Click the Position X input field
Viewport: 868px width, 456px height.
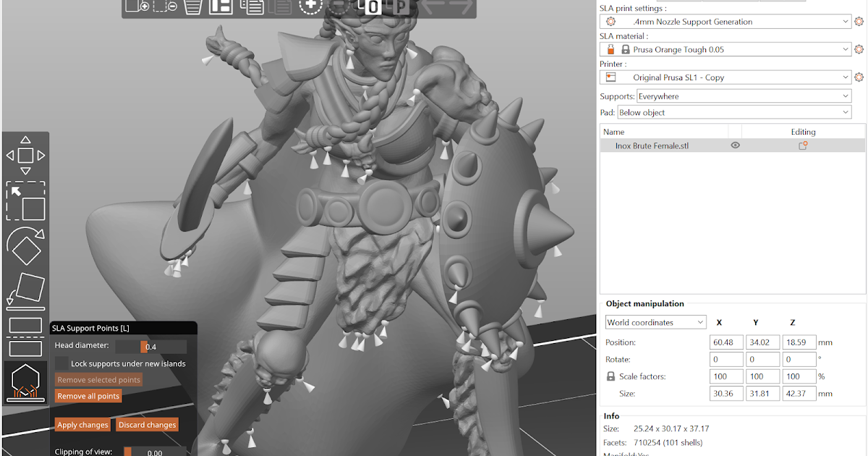(726, 342)
